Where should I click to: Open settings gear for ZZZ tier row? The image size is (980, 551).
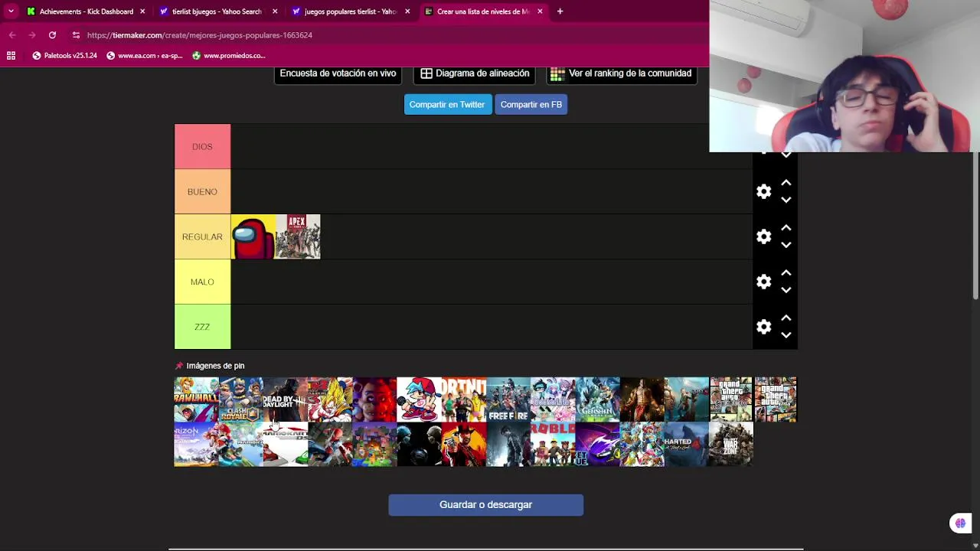(763, 327)
